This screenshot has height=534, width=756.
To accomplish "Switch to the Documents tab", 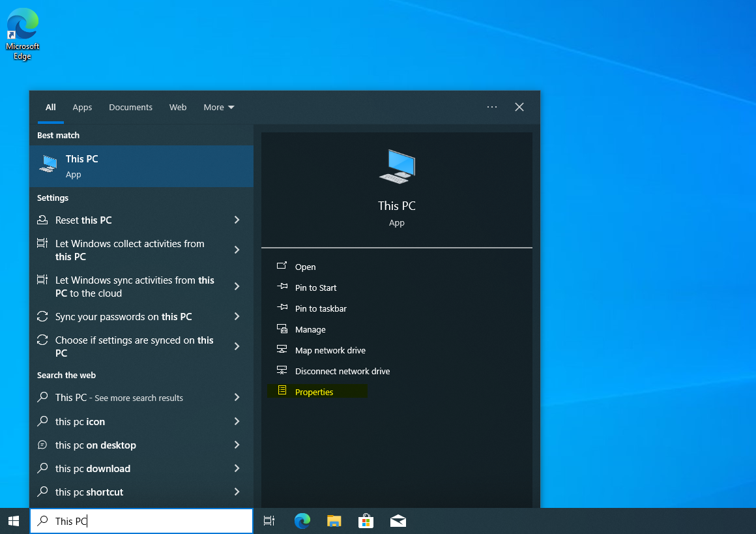I will pyautogui.click(x=130, y=107).
